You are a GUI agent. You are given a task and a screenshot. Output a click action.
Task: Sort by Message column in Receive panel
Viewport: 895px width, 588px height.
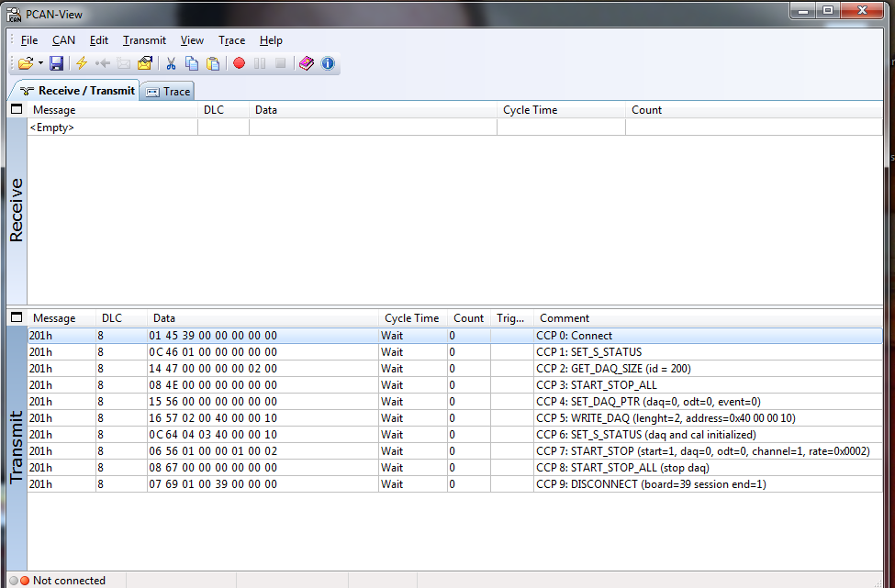[x=112, y=110]
